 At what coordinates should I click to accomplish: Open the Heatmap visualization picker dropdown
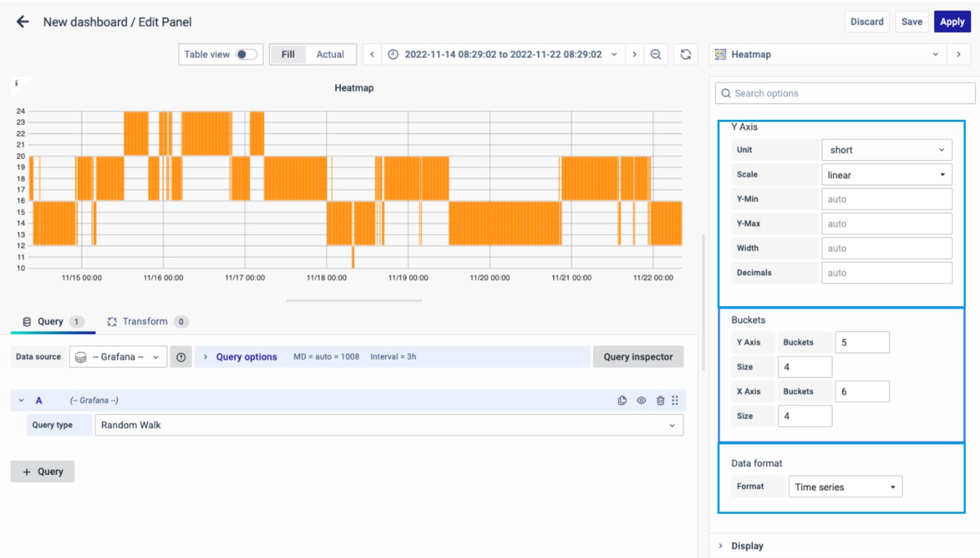(x=829, y=54)
